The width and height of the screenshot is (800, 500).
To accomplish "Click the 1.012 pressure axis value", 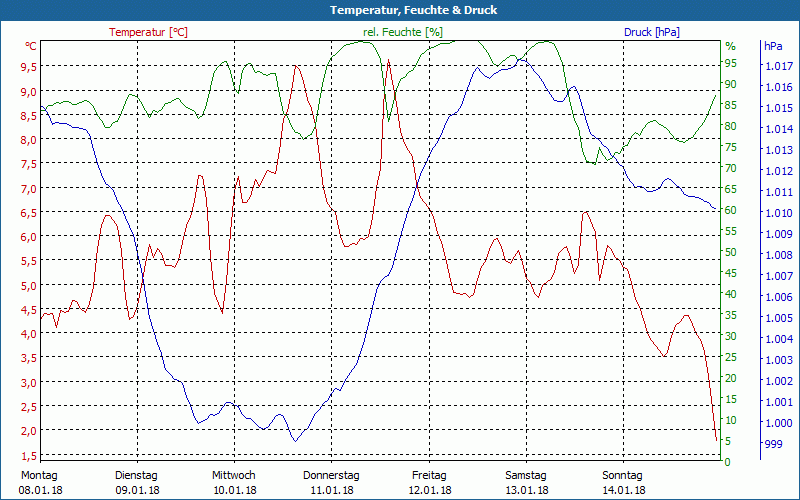I will tap(779, 170).
